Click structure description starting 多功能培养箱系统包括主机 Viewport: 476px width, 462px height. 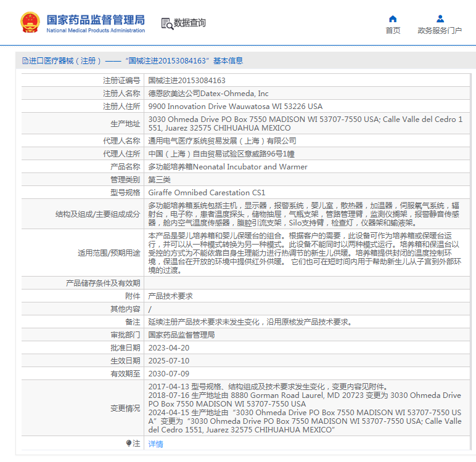pyautogui.click(x=303, y=214)
